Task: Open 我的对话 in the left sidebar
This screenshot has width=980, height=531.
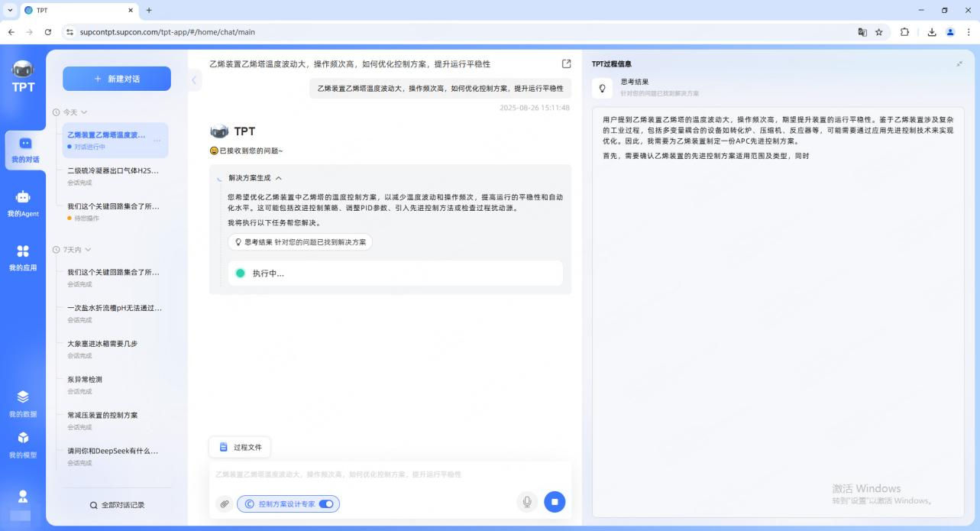Action: [x=25, y=149]
